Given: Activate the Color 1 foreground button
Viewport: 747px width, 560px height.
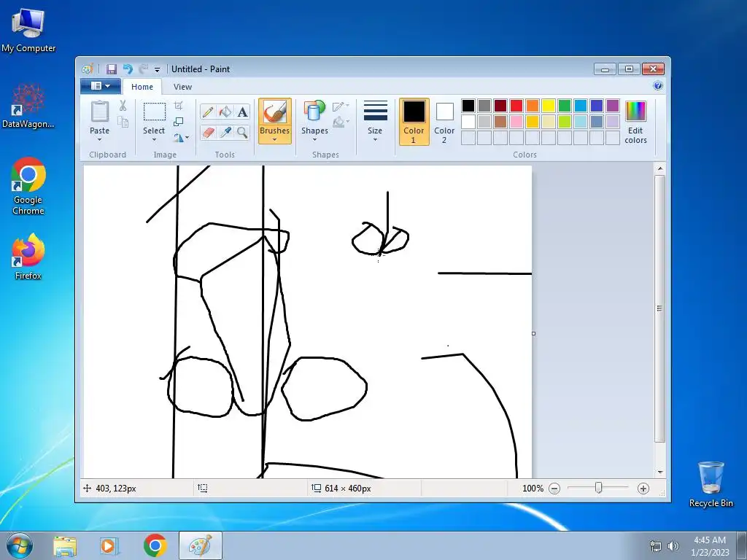Looking at the screenshot, I should [x=414, y=122].
